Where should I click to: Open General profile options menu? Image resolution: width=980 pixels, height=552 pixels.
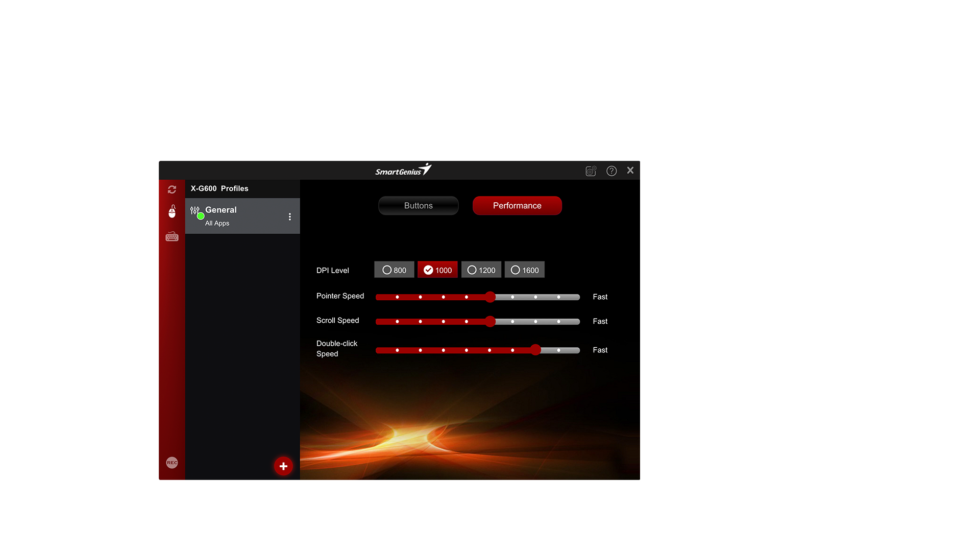click(289, 217)
